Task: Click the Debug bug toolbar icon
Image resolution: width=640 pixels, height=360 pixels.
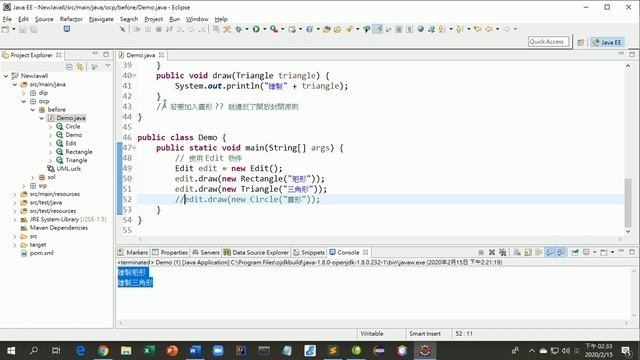Action: (238, 29)
